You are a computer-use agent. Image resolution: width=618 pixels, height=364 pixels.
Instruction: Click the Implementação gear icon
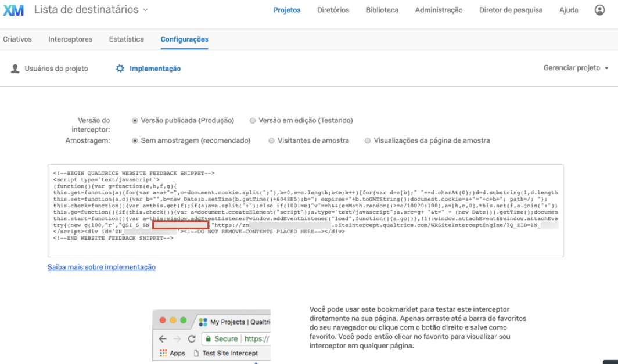tap(120, 69)
